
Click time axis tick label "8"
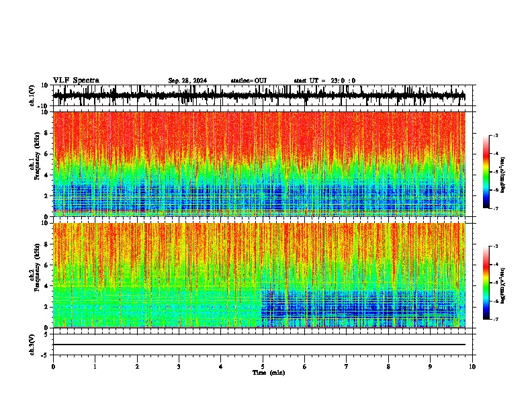click(388, 367)
